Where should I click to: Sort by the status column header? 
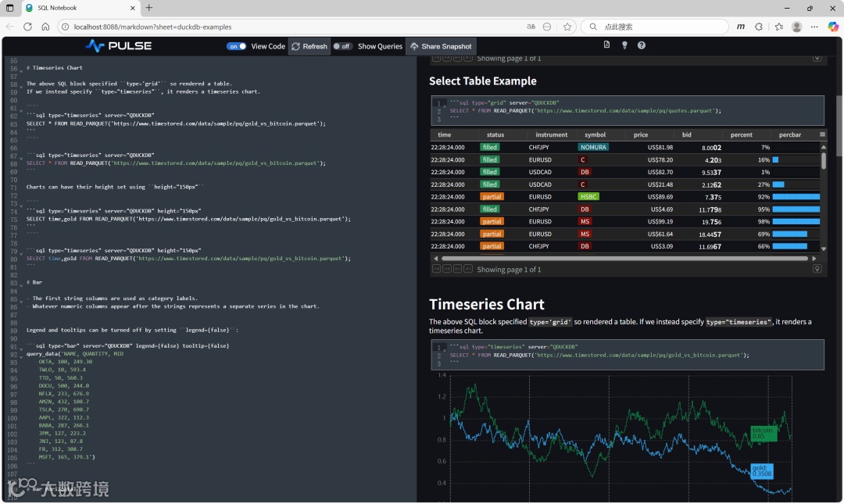click(495, 134)
